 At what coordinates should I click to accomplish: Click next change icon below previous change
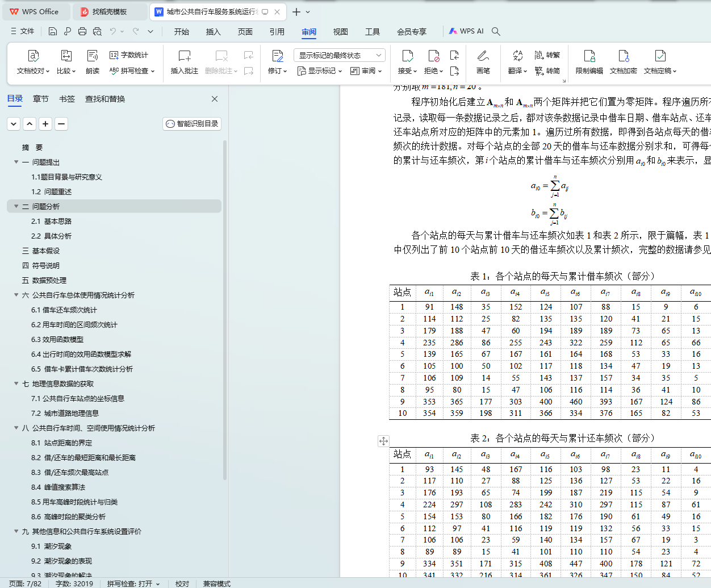454,71
